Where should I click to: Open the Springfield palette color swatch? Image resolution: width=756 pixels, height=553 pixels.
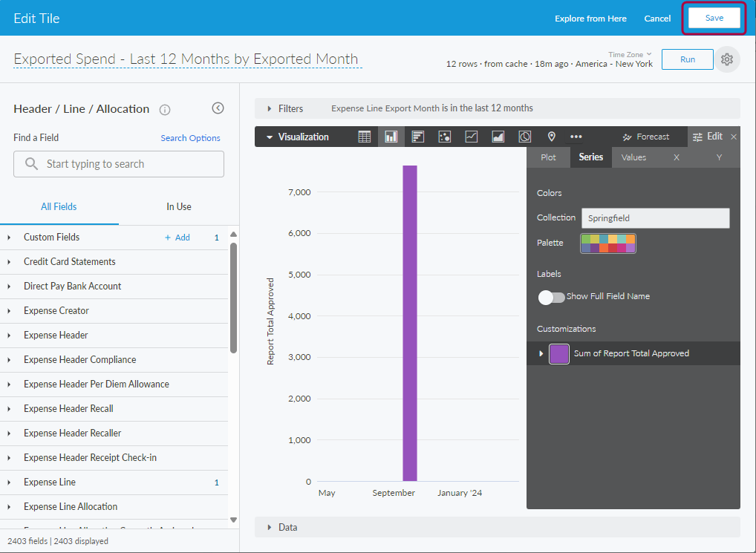(608, 243)
